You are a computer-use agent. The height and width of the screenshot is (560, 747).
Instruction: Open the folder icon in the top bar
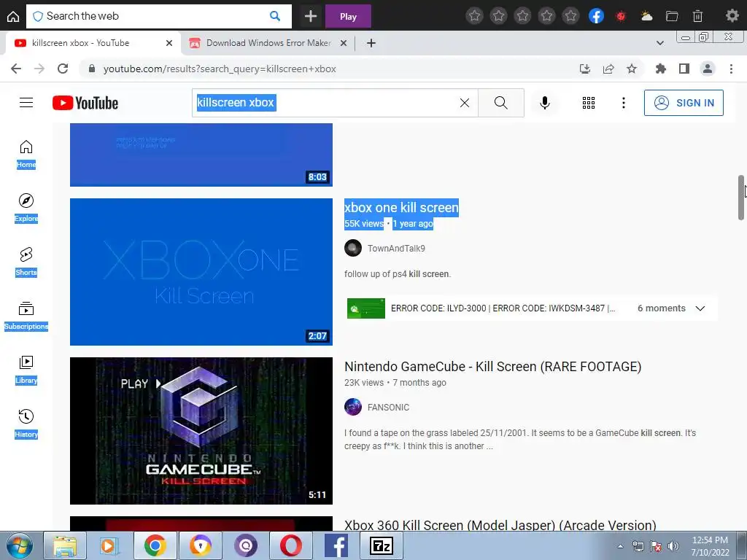(x=672, y=16)
